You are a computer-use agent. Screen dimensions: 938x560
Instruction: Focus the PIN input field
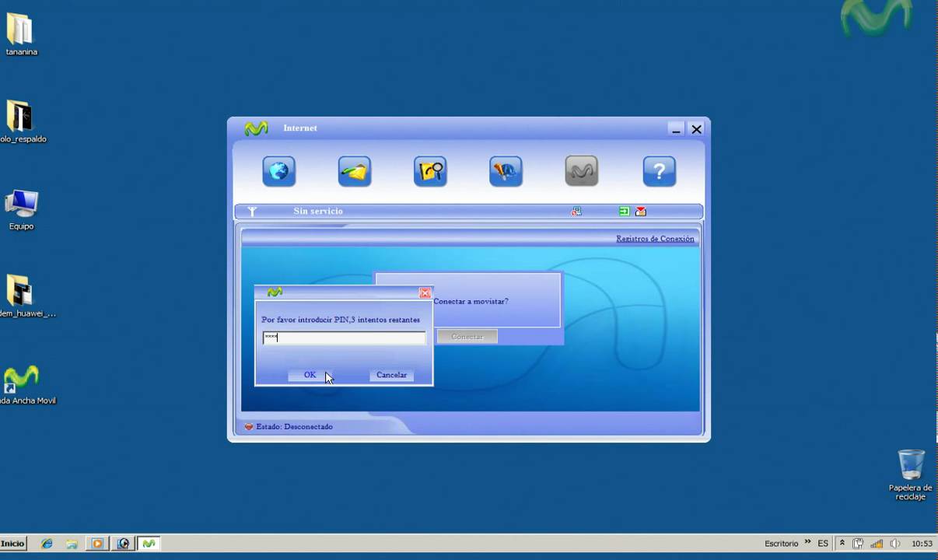[x=344, y=338]
